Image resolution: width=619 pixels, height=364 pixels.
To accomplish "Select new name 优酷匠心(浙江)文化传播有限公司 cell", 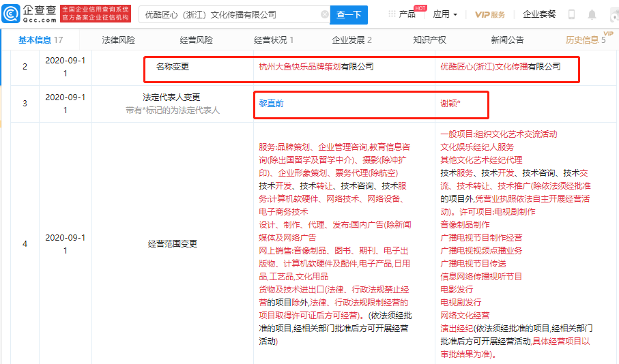I will 500,67.
